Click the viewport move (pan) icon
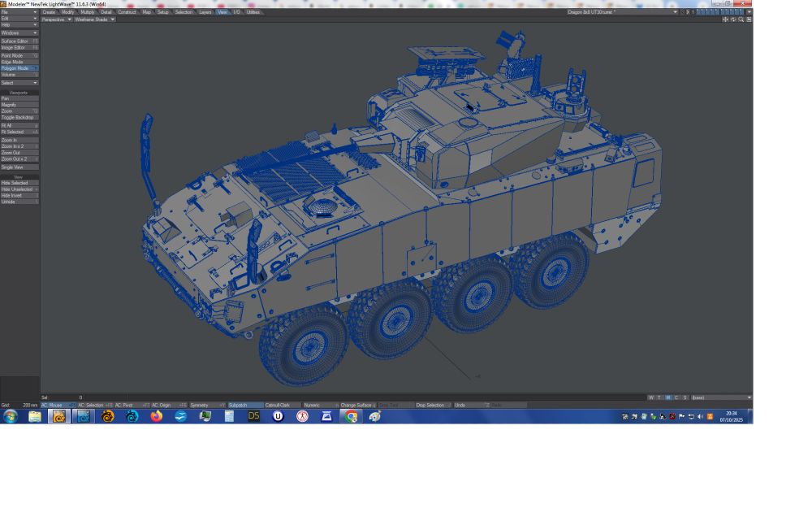Viewport: 812px width, 508px height. [725, 20]
